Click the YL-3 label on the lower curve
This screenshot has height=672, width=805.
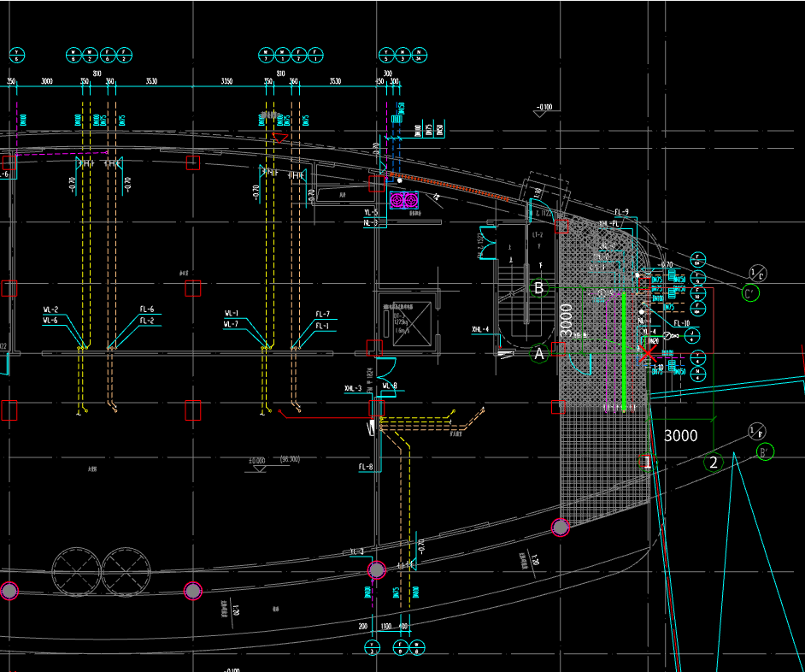click(357, 551)
